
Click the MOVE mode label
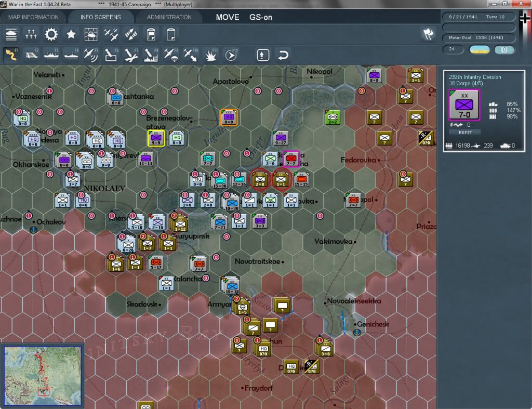228,17
